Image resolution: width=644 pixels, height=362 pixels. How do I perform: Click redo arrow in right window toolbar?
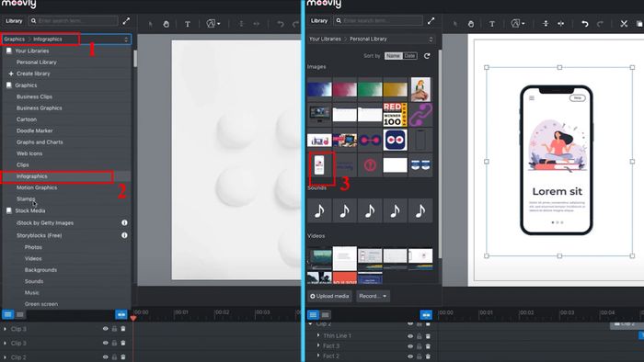coord(600,24)
